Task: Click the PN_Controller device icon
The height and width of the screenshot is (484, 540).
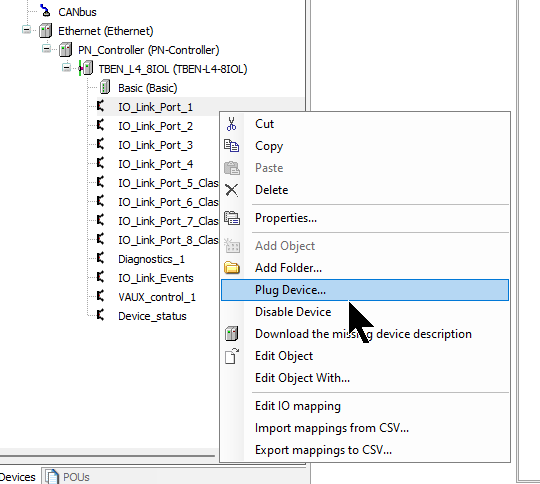Action: (65, 50)
